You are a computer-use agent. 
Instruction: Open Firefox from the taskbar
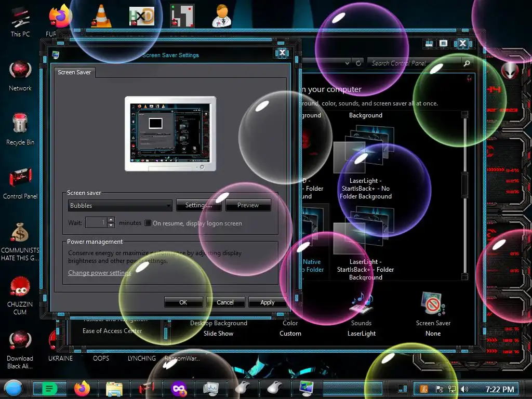[82, 389]
